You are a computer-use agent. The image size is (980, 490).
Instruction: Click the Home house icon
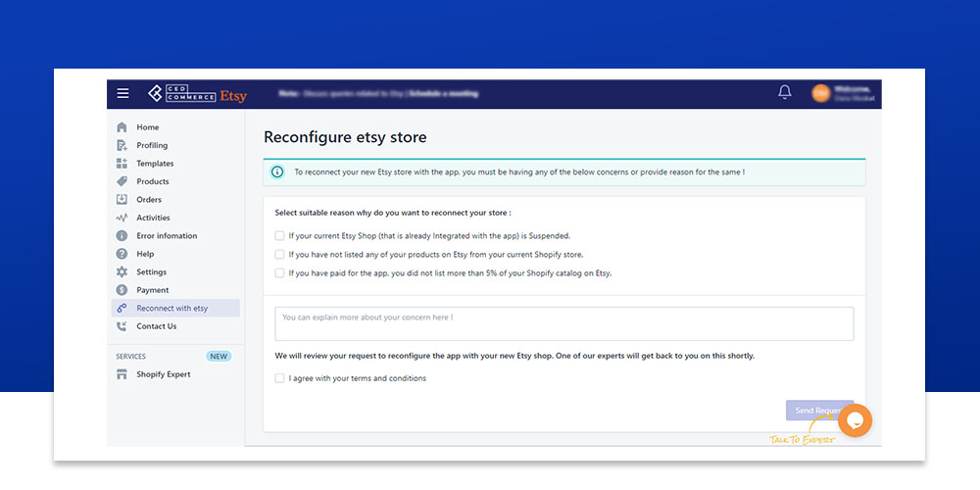(x=122, y=126)
